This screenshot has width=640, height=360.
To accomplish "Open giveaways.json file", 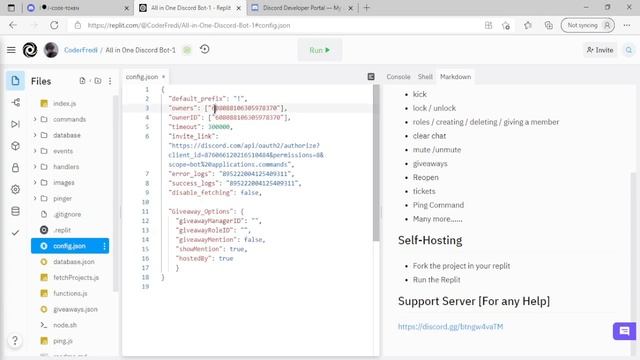I will pos(76,309).
